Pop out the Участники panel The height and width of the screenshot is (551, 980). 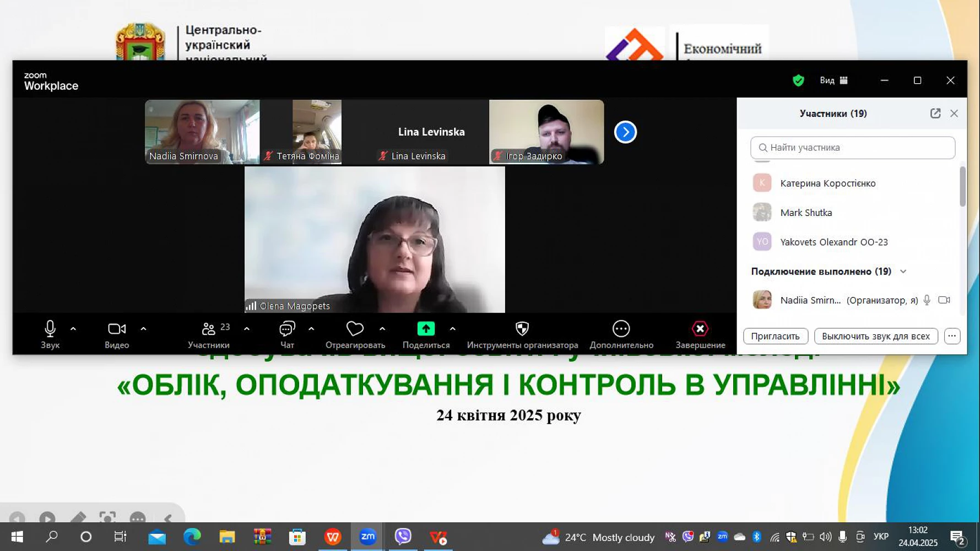tap(935, 114)
